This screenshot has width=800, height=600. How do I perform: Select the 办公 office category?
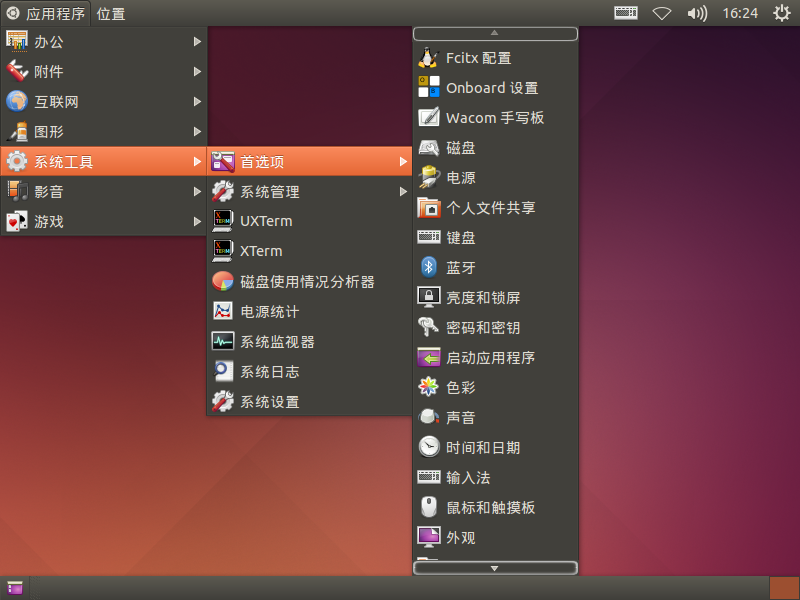coord(104,42)
